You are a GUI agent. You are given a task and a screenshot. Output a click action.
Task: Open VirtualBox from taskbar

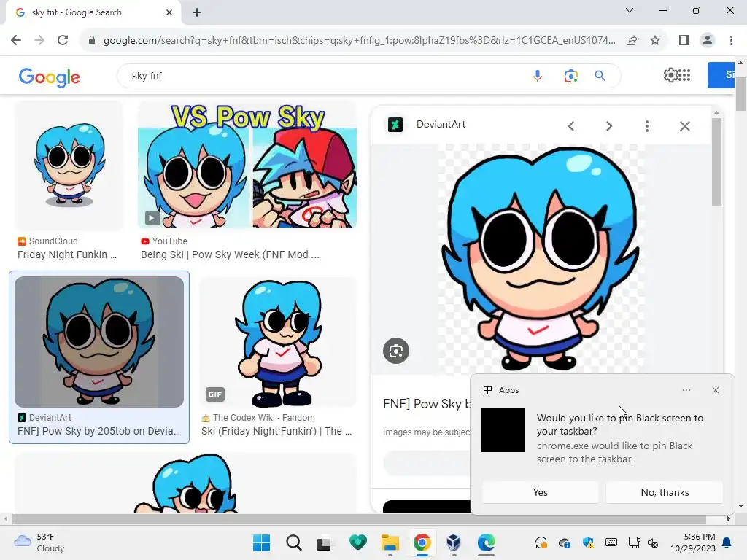[454, 542]
